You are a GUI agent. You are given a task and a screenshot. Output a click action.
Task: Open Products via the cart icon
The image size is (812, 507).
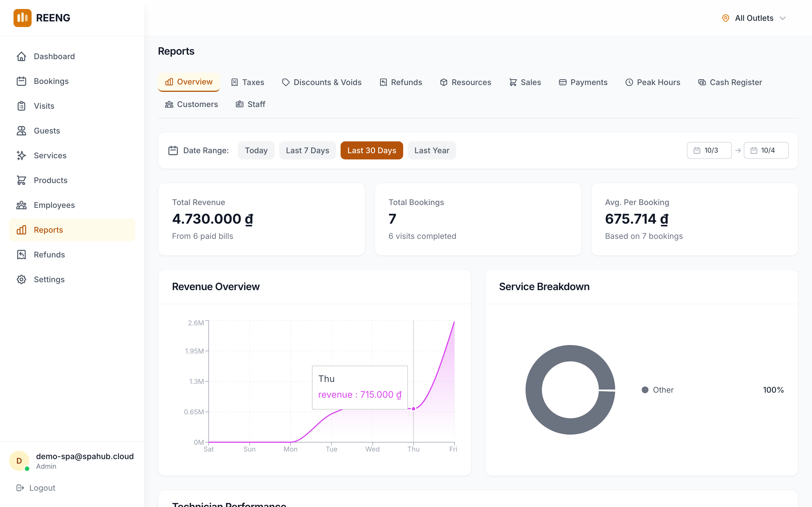tap(21, 180)
